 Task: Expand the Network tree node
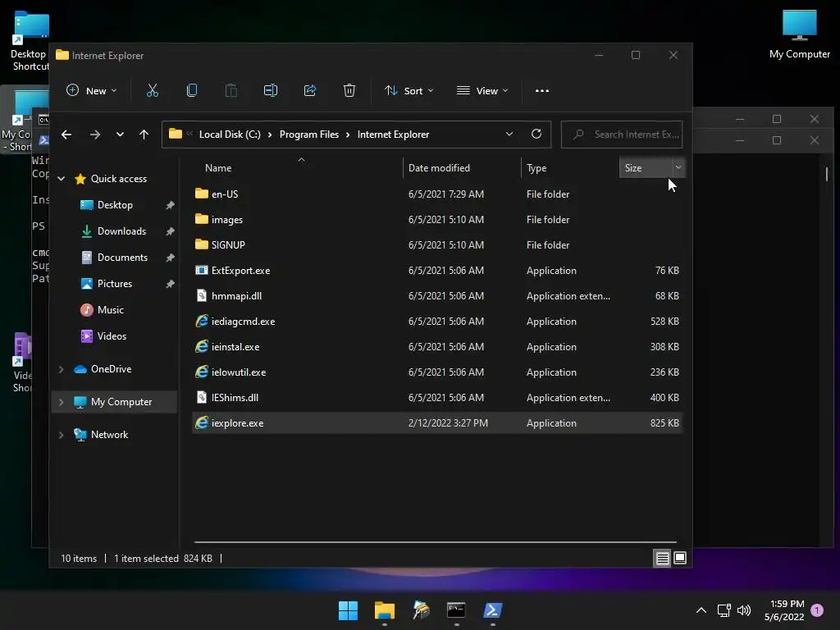(x=61, y=435)
